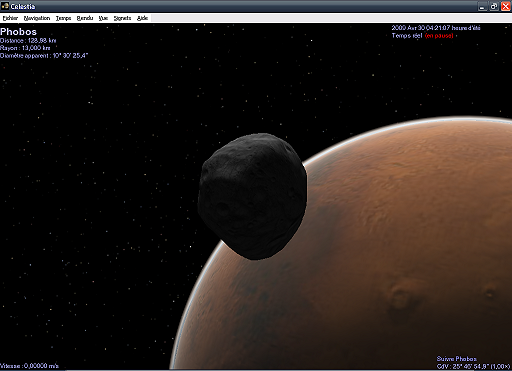512x371 pixels.
Task: Click the Celestia app icon in title bar
Action: tap(5, 6)
